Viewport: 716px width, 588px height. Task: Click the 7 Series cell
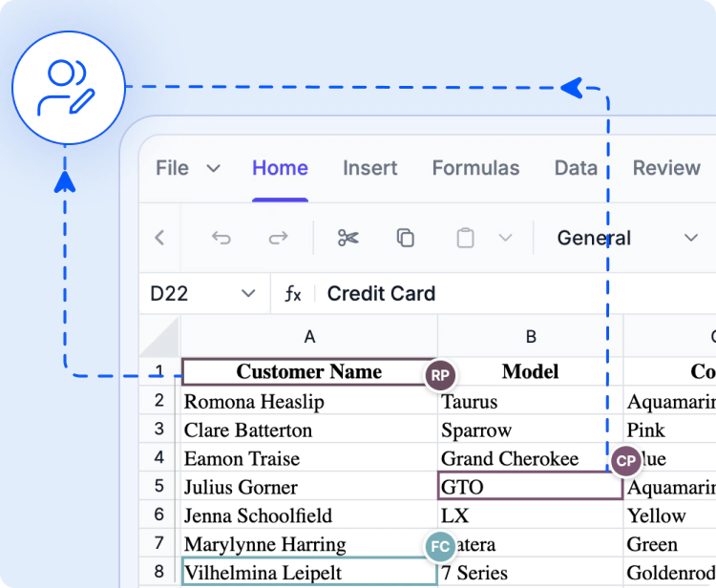(530, 572)
